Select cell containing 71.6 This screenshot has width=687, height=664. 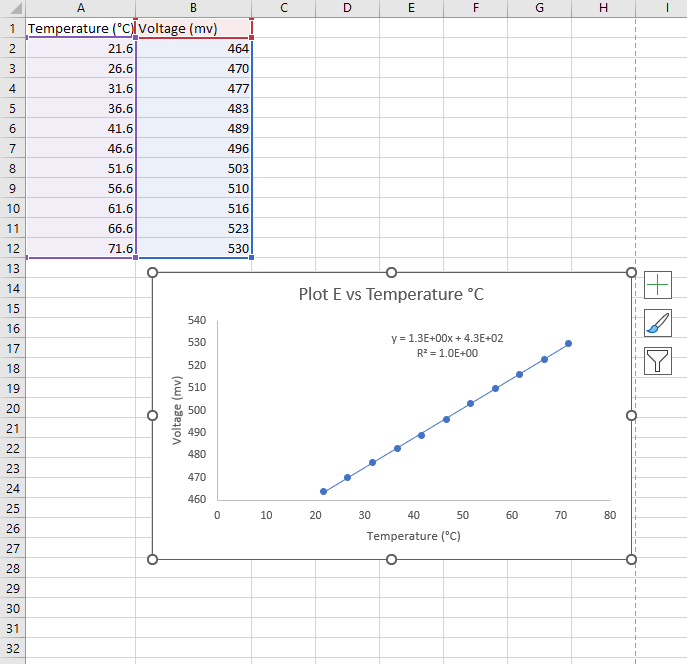[x=81, y=248]
